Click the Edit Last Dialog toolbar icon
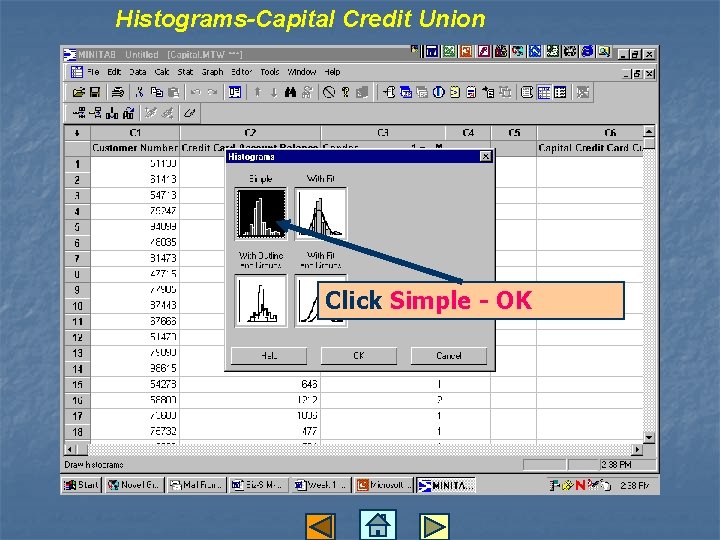The height and width of the screenshot is (540, 720). pos(235,92)
